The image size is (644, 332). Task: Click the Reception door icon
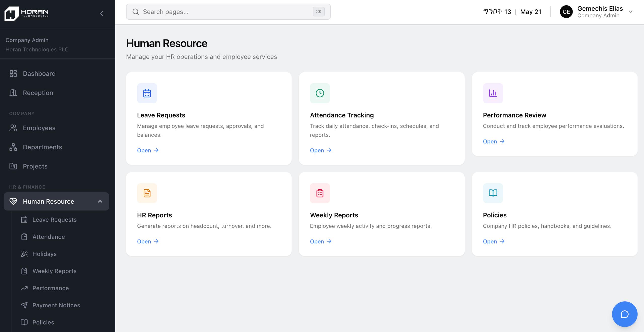(13, 93)
